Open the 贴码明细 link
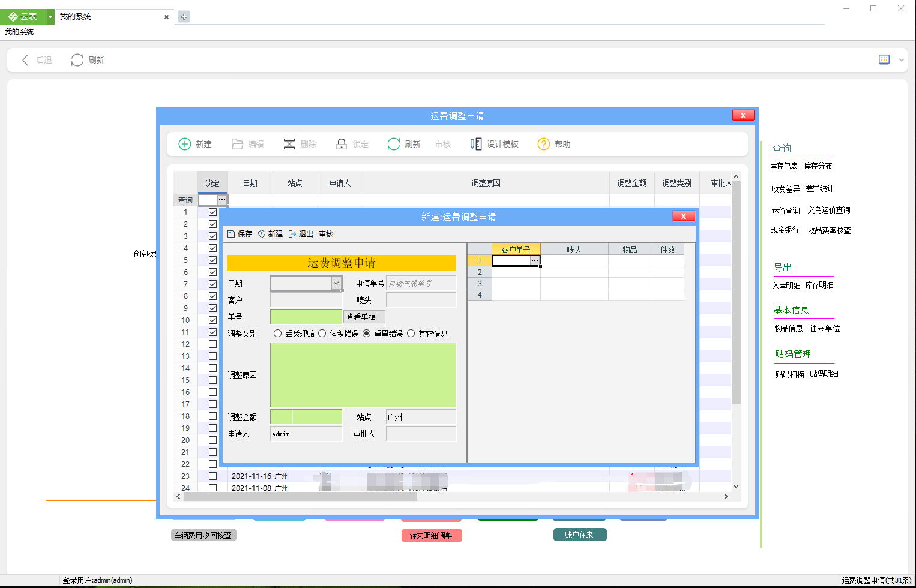Viewport: 916px width, 588px height. [824, 374]
